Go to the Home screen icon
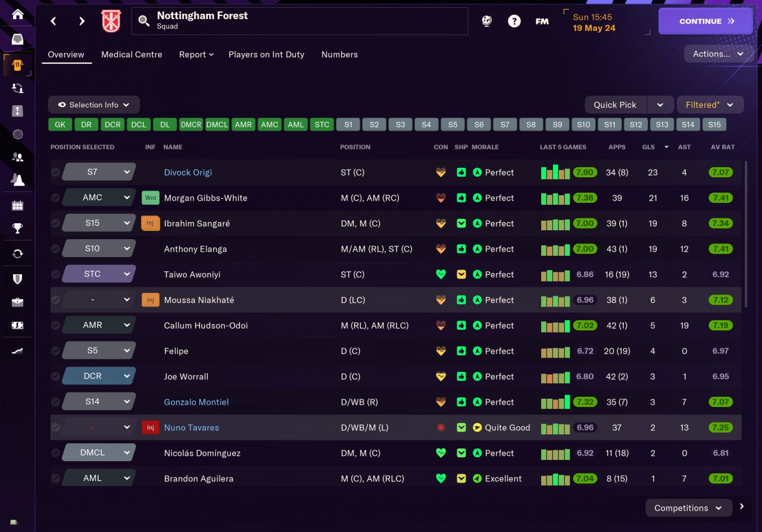Viewport: 762px width, 532px height. click(x=18, y=14)
